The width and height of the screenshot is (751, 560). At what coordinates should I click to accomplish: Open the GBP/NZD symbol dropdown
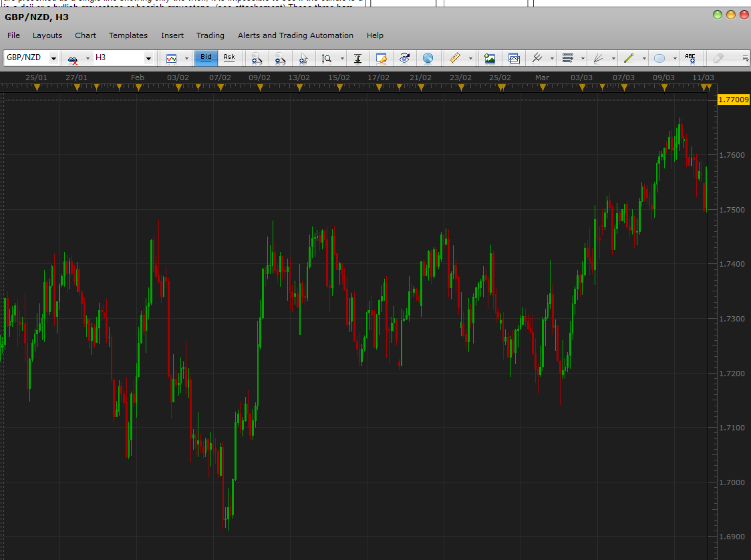tap(53, 58)
